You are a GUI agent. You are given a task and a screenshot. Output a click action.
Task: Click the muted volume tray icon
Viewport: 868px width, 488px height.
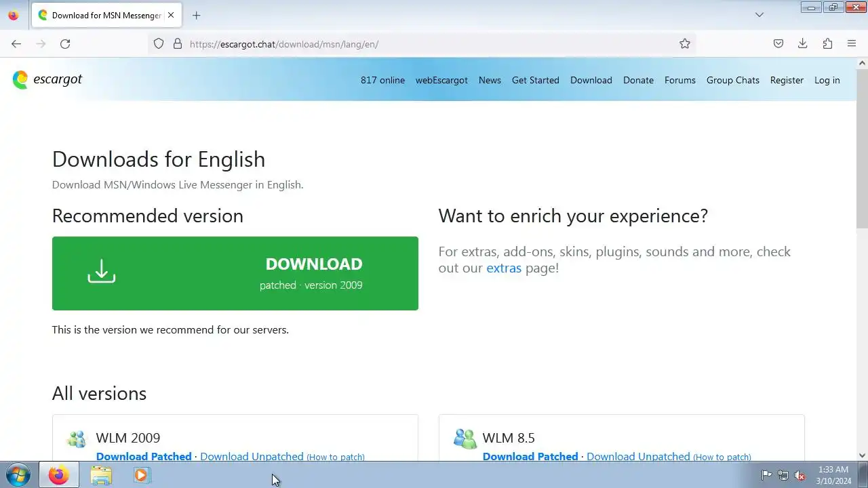click(800, 475)
